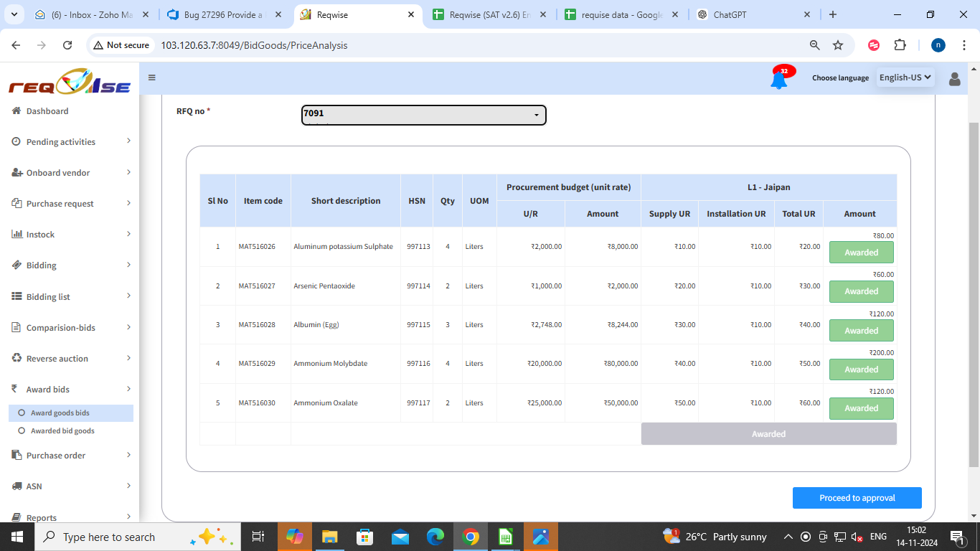Expand Purchase request chevron
Screen dimensions: 980x551
(128, 203)
